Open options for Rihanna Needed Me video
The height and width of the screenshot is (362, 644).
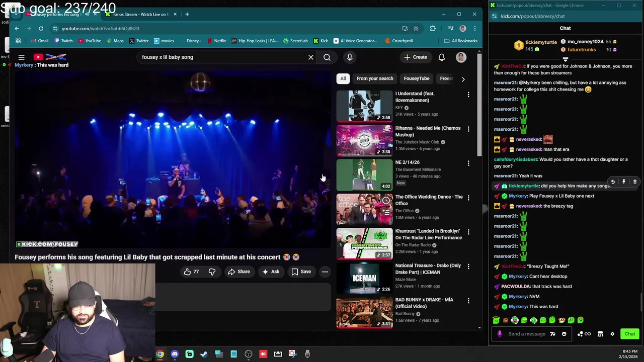[468, 129]
